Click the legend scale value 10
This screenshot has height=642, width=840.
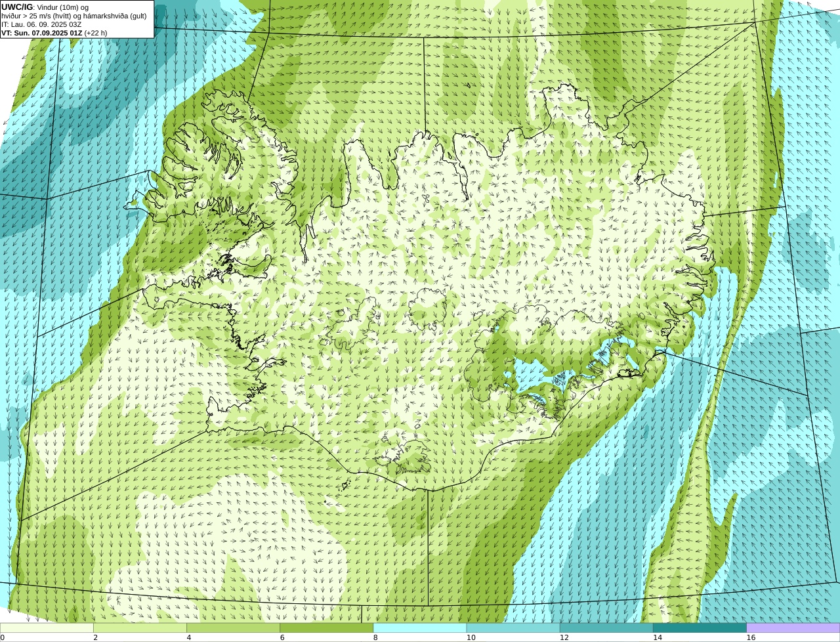click(x=471, y=637)
